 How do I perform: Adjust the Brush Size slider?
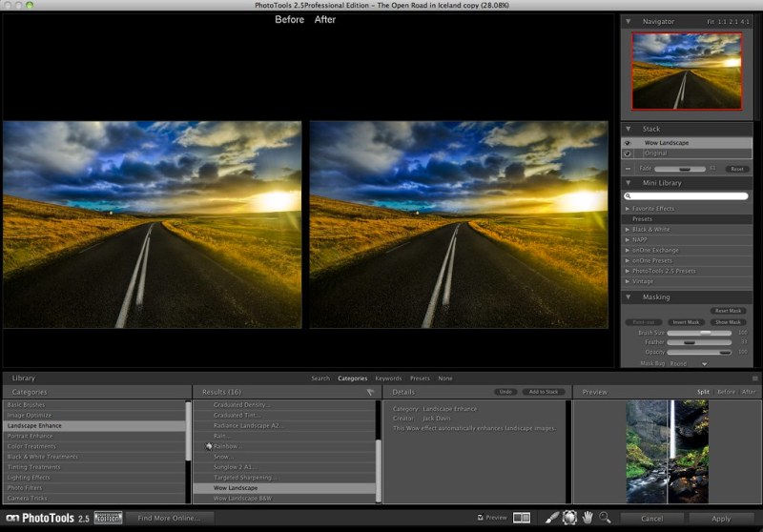point(707,333)
